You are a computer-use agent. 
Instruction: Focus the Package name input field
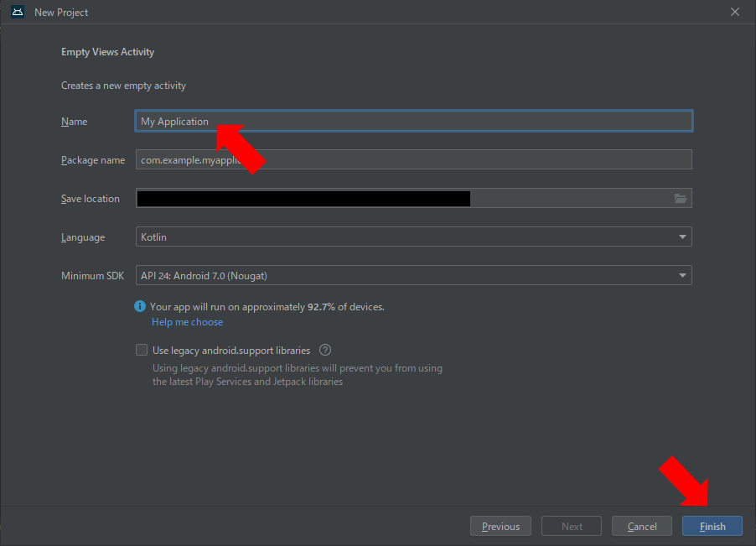click(414, 159)
